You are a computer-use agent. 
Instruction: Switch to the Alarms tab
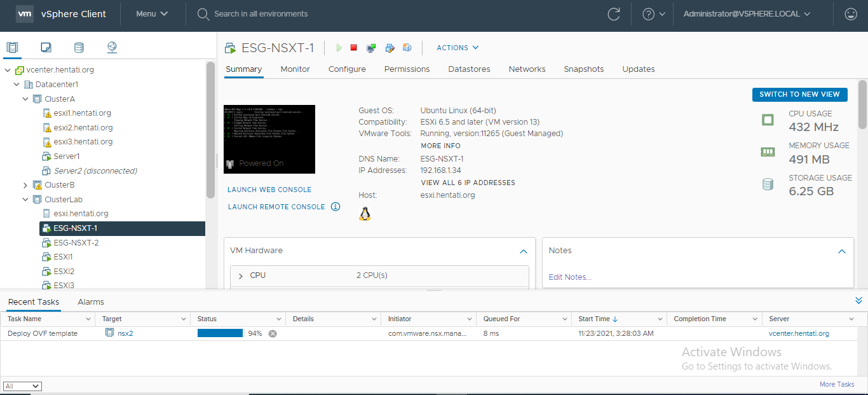91,302
